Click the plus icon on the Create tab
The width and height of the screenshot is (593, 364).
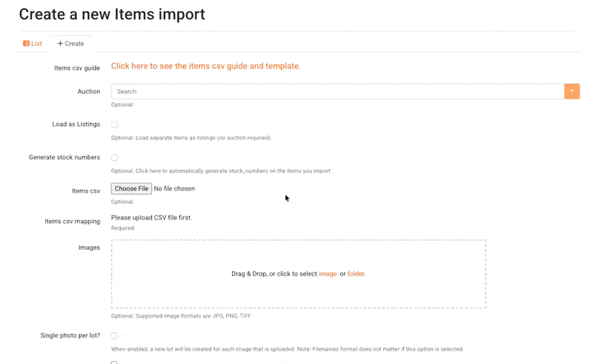pos(60,44)
